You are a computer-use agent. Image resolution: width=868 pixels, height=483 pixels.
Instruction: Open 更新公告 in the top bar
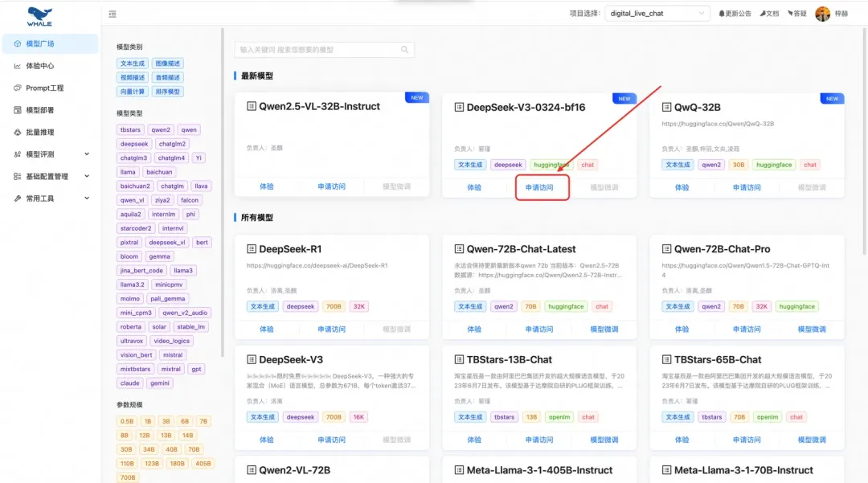(735, 14)
